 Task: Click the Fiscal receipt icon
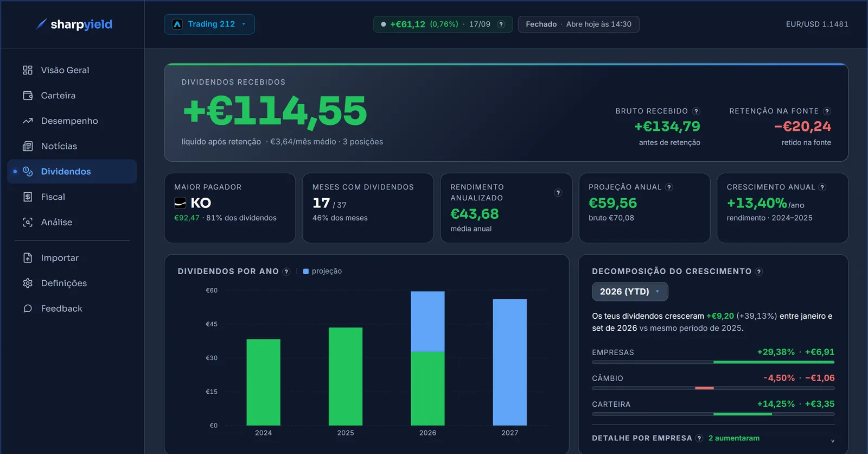pyautogui.click(x=28, y=197)
